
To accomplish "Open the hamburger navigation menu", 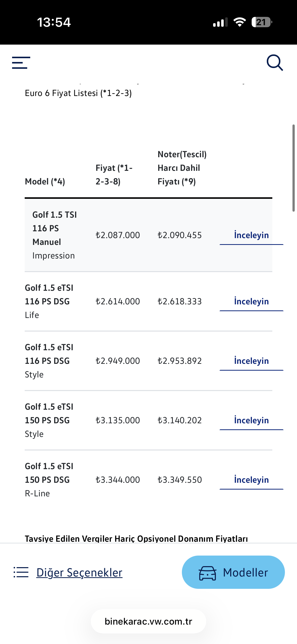I will [x=21, y=62].
